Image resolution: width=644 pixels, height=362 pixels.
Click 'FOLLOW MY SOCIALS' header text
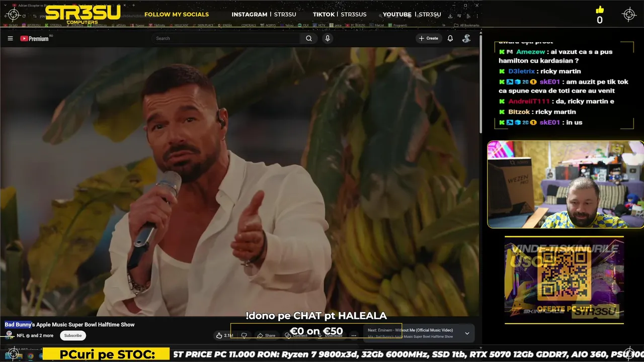pos(177,14)
